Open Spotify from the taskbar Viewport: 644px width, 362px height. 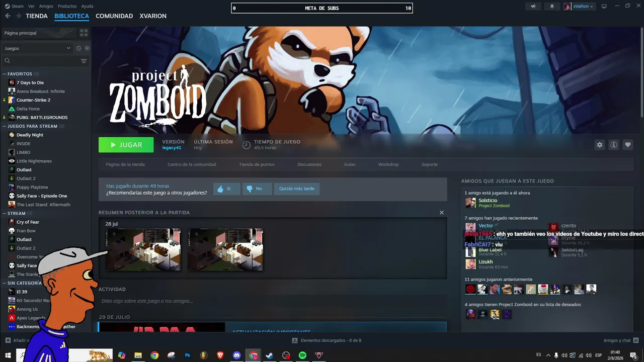[302, 355]
